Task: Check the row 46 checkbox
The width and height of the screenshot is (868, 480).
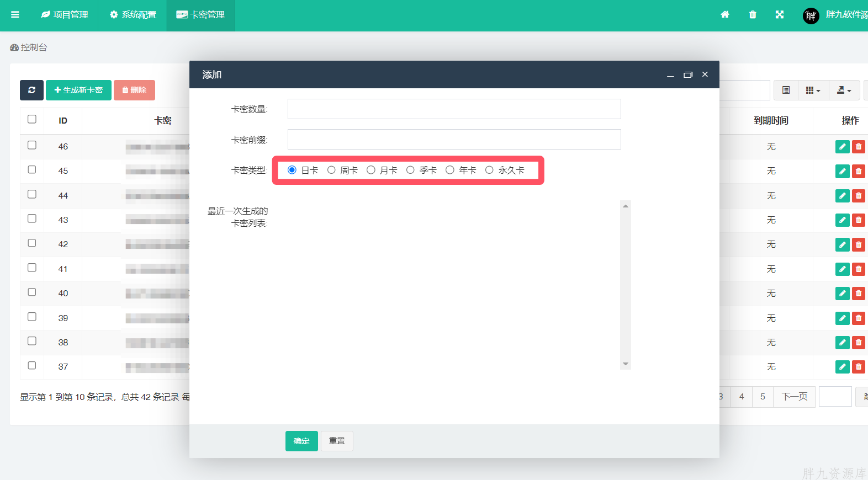Action: 32,145
